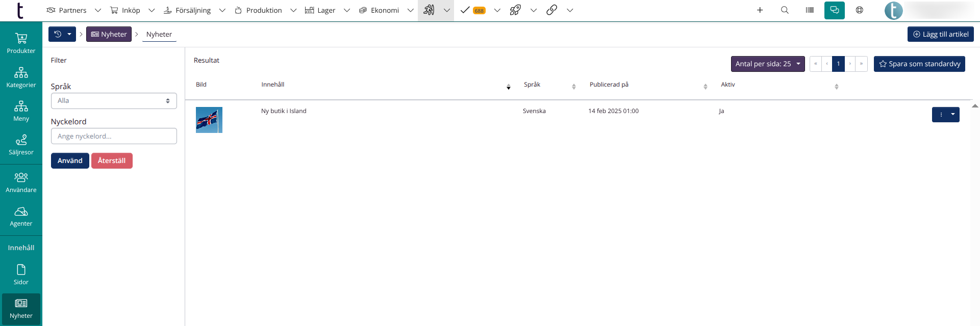Click the plus icon in top bar

[x=760, y=10]
